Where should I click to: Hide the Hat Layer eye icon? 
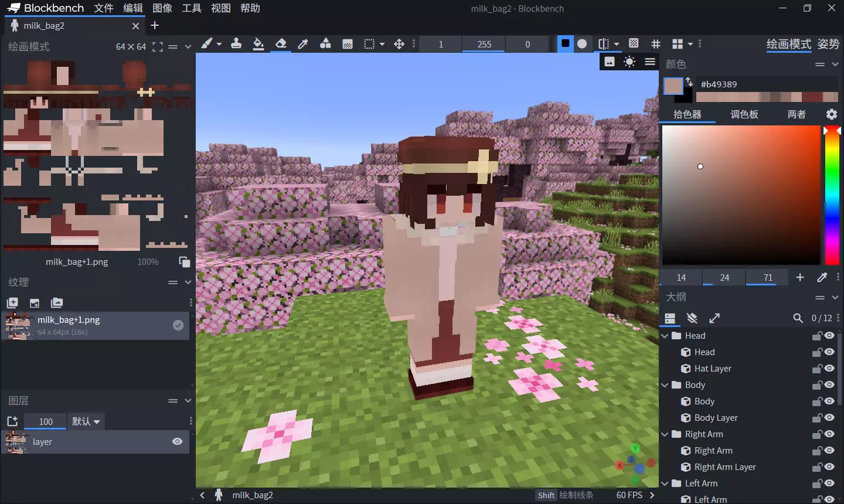829,369
